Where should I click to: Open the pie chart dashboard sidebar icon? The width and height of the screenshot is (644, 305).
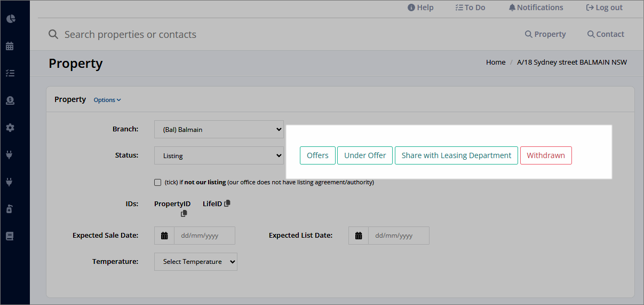coord(10,19)
